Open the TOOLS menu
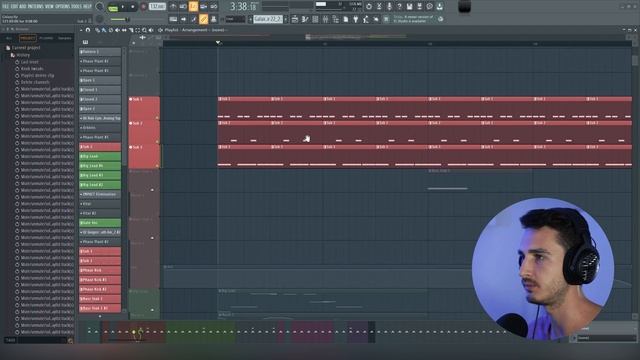 (76, 7)
